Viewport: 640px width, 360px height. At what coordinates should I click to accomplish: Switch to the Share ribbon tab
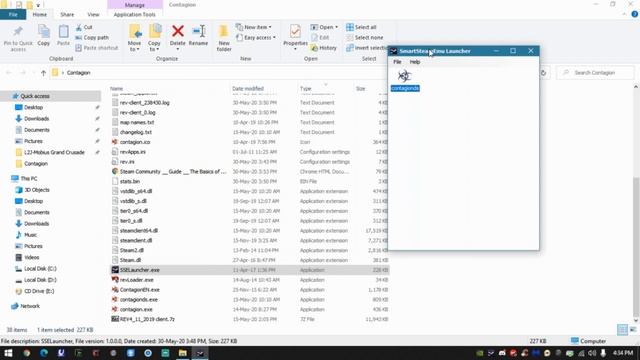67,15
